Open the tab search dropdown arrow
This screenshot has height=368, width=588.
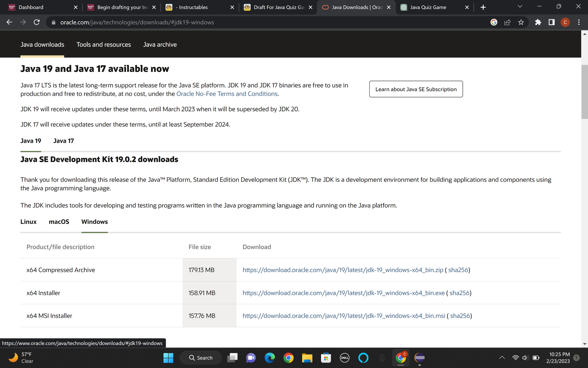pos(520,7)
